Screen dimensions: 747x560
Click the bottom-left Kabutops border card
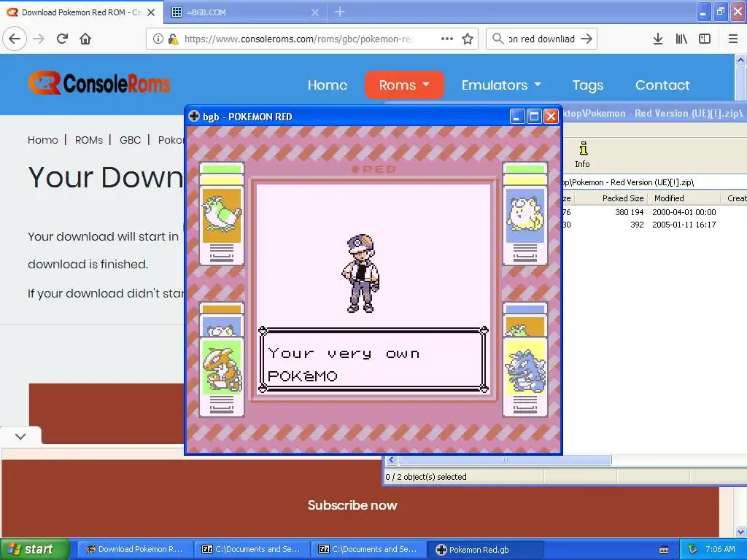(x=222, y=377)
